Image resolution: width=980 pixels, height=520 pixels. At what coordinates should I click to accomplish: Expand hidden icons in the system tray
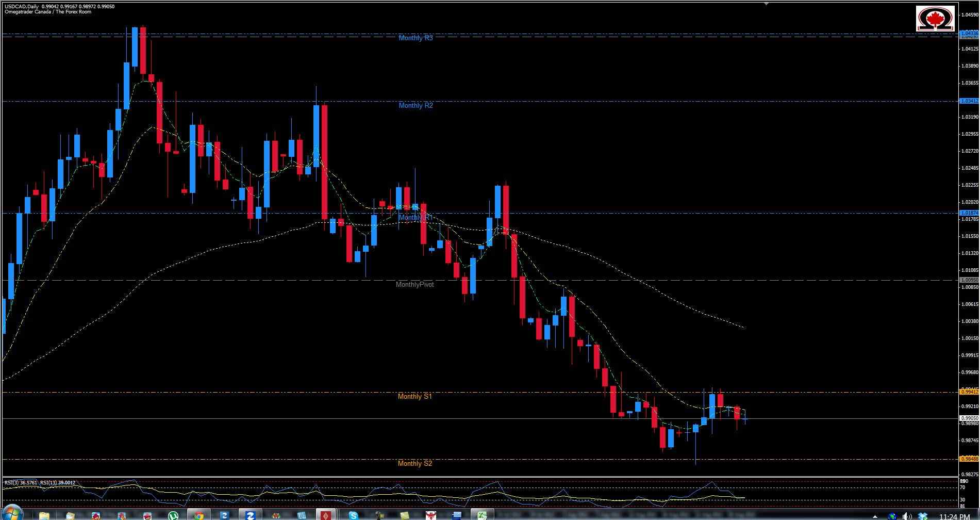(x=875, y=516)
